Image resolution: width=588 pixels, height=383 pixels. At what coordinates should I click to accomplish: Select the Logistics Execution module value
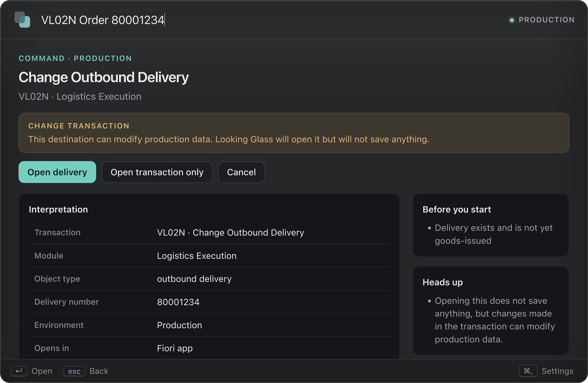(197, 256)
